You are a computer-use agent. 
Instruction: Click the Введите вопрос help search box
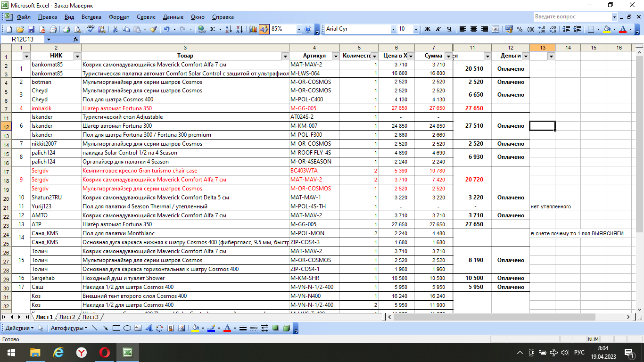pos(573,17)
